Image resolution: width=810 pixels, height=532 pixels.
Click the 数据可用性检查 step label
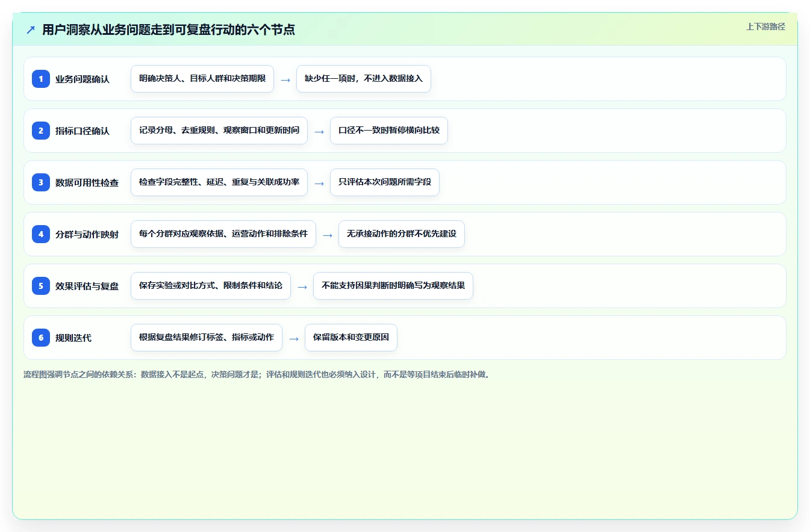tap(87, 182)
